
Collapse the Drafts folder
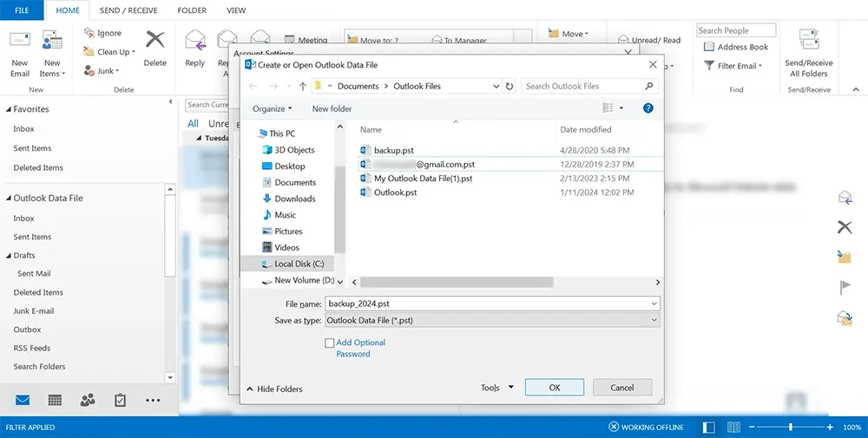(9, 256)
